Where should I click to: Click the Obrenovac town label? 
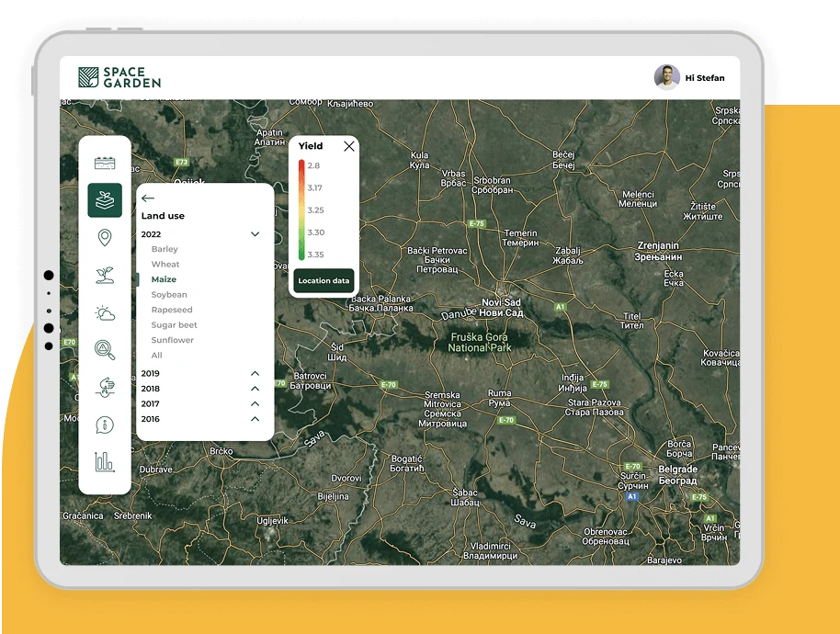[606, 536]
